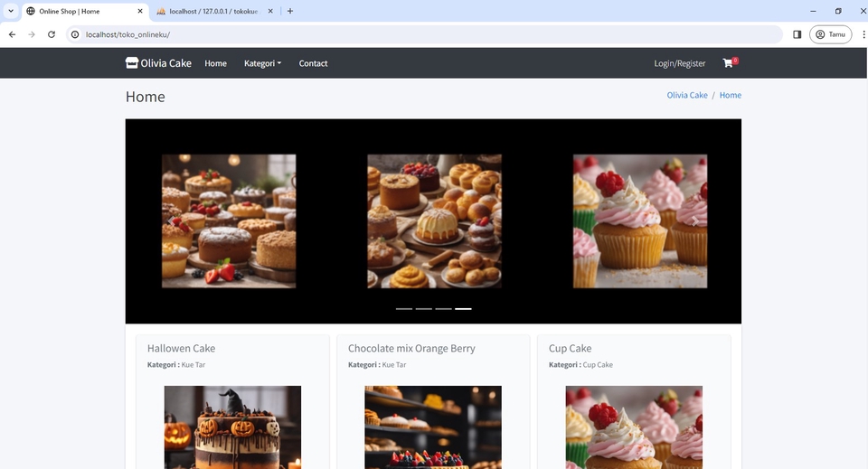Click the address bar URL field
The height and width of the screenshot is (469, 868).
pos(426,34)
